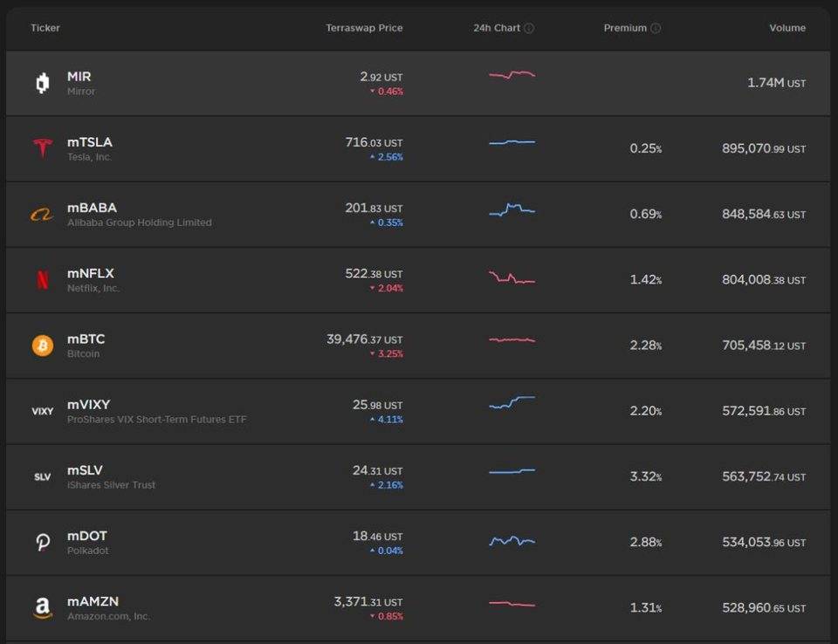838x644 pixels.
Task: Click the Bitcoin logo icon
Action: (43, 346)
